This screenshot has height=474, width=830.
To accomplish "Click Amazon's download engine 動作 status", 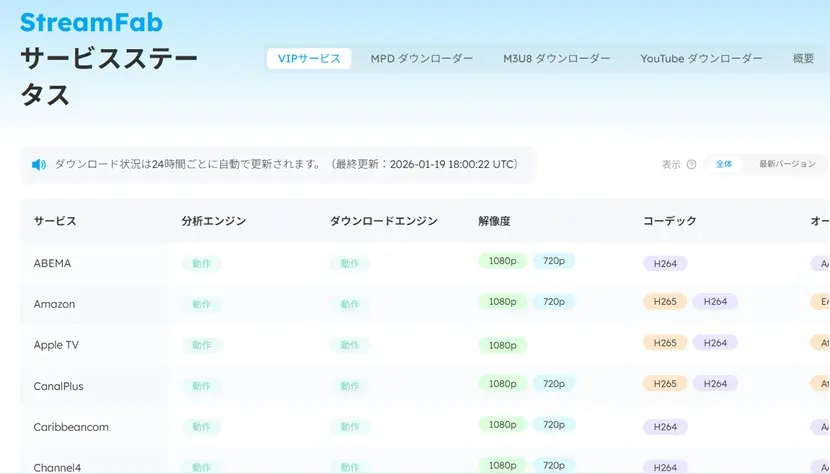I will [x=349, y=304].
